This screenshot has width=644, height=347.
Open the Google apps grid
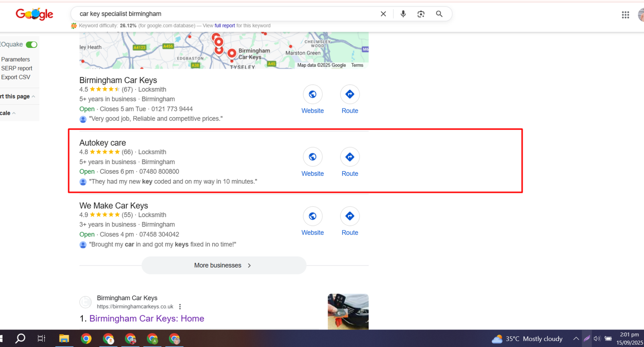[x=625, y=15]
